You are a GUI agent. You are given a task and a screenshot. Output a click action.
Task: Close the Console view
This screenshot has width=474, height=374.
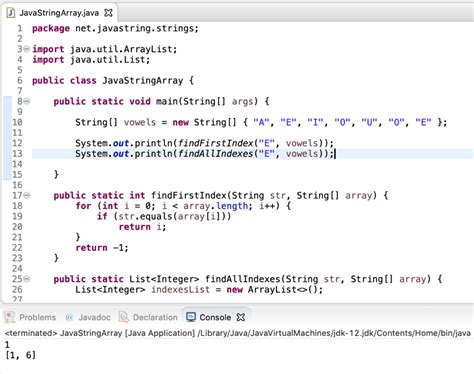(241, 317)
